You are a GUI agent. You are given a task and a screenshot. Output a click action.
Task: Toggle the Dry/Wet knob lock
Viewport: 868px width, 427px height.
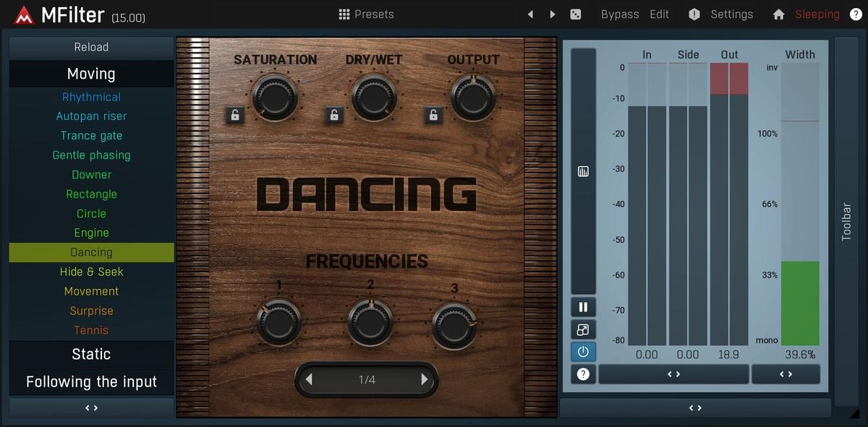point(333,114)
